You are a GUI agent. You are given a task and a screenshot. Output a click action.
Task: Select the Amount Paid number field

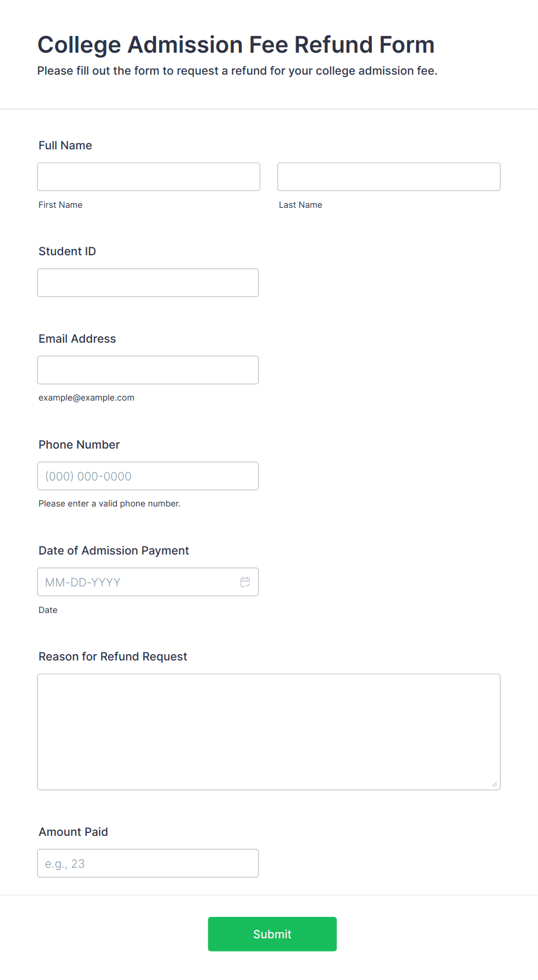(x=148, y=863)
